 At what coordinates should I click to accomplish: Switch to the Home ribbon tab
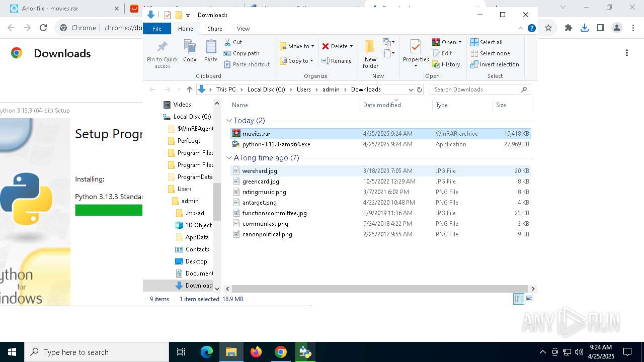click(x=185, y=29)
